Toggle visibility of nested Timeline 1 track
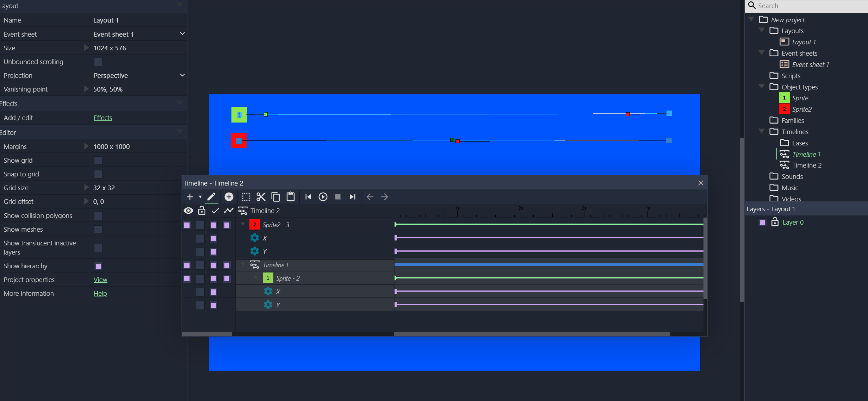Screen dimensions: 868x401 (187, 265)
